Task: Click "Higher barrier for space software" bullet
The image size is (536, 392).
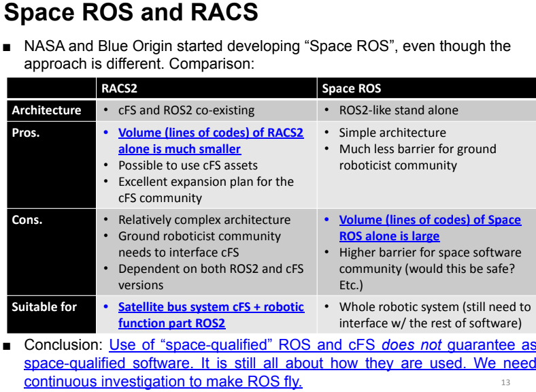Action: pyautogui.click(x=430, y=252)
